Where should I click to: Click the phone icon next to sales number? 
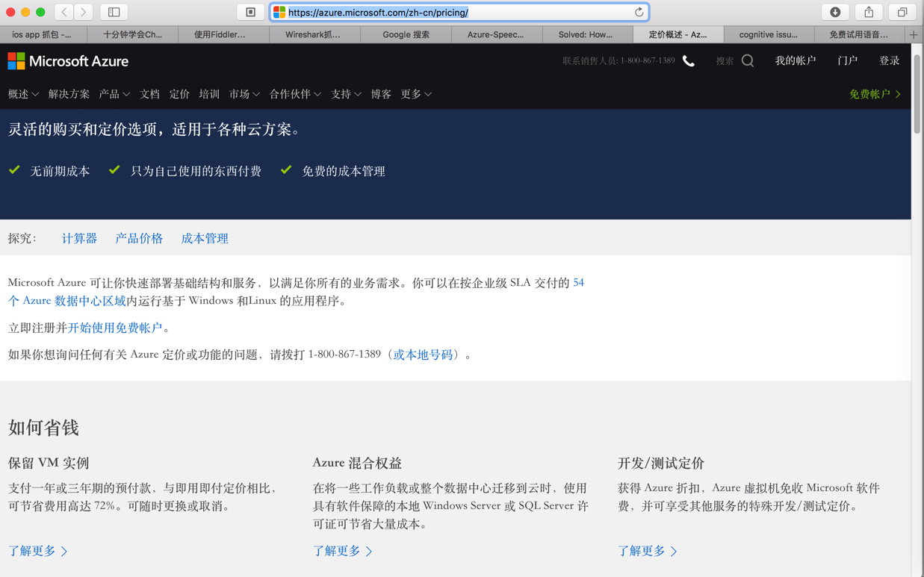point(689,61)
